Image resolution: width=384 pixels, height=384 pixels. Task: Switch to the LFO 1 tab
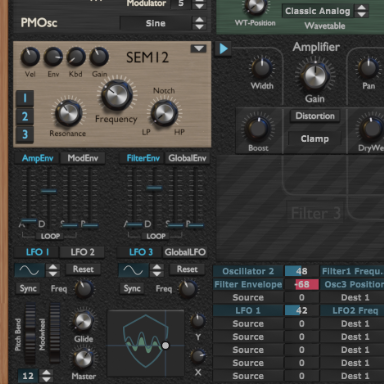coord(37,252)
